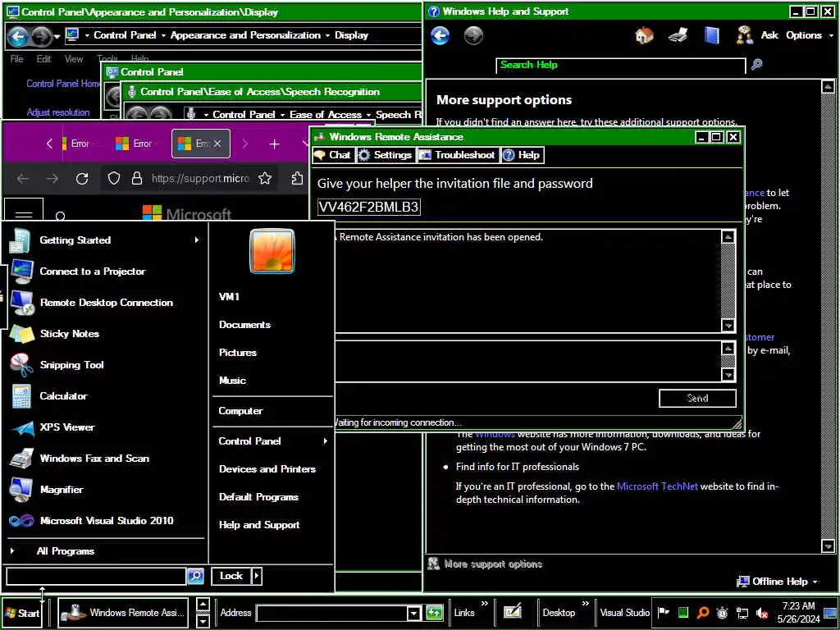Viewport: 840px width, 630px height.
Task: Open Browse Help book icon
Action: [711, 36]
